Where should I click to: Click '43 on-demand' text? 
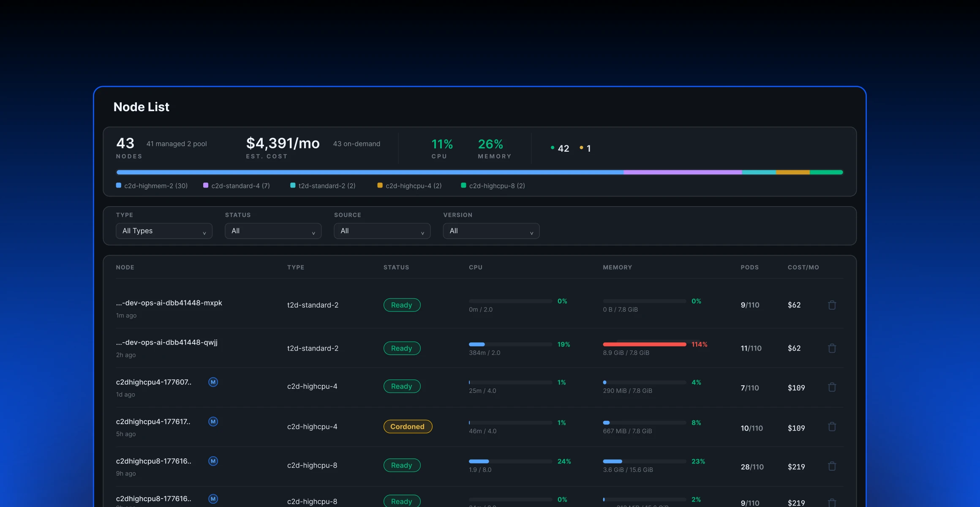(357, 144)
